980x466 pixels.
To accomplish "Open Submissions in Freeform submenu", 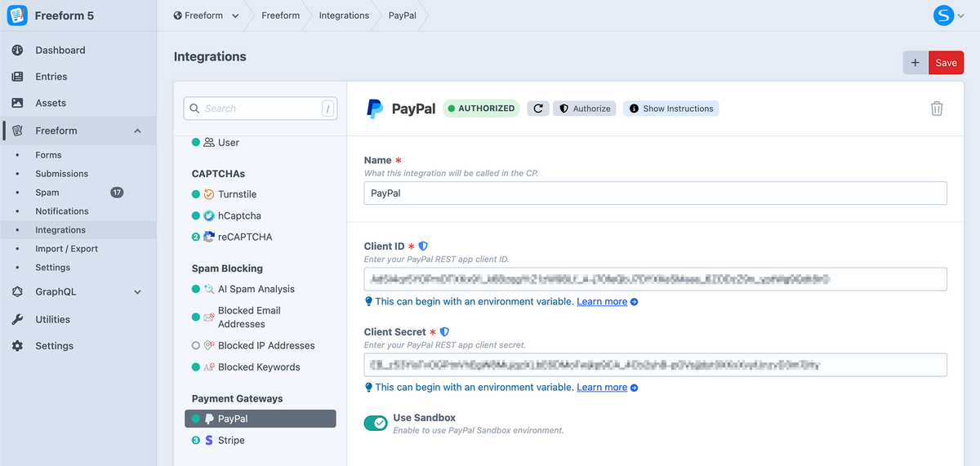I will (x=61, y=174).
